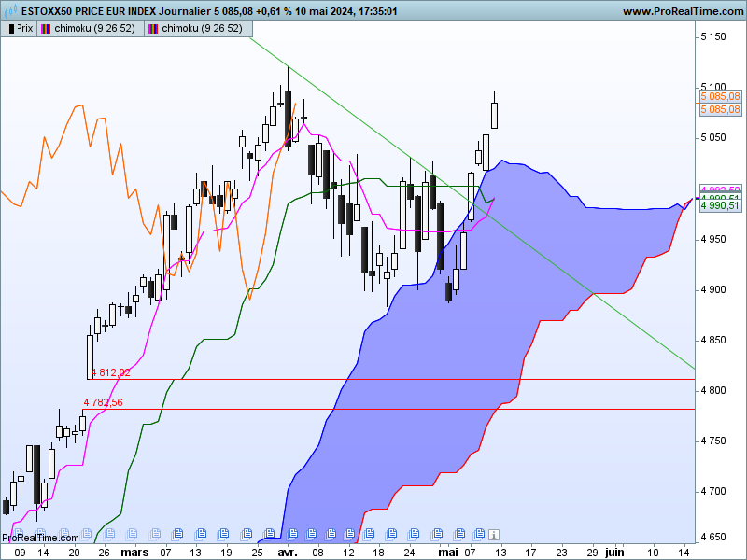Click the 4 850 price axis label
The width and height of the screenshot is (747, 560).
[713, 340]
